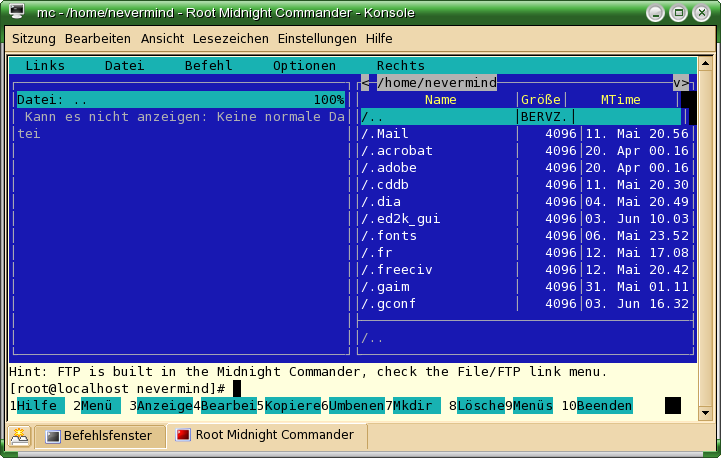Click the new session icon in tab bar
This screenshot has width=721, height=458.
coord(19,436)
